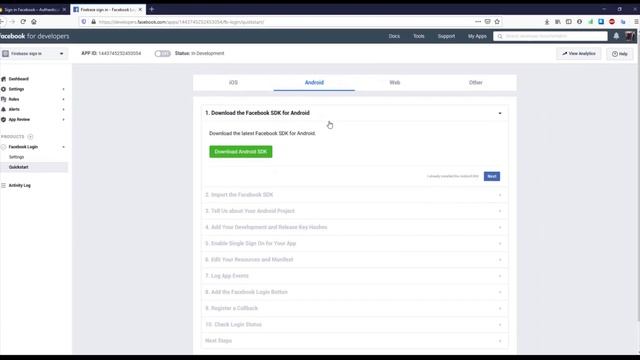Image resolution: width=640 pixels, height=360 pixels.
Task: Click the facebook for developers logo
Action: [x=34, y=36]
